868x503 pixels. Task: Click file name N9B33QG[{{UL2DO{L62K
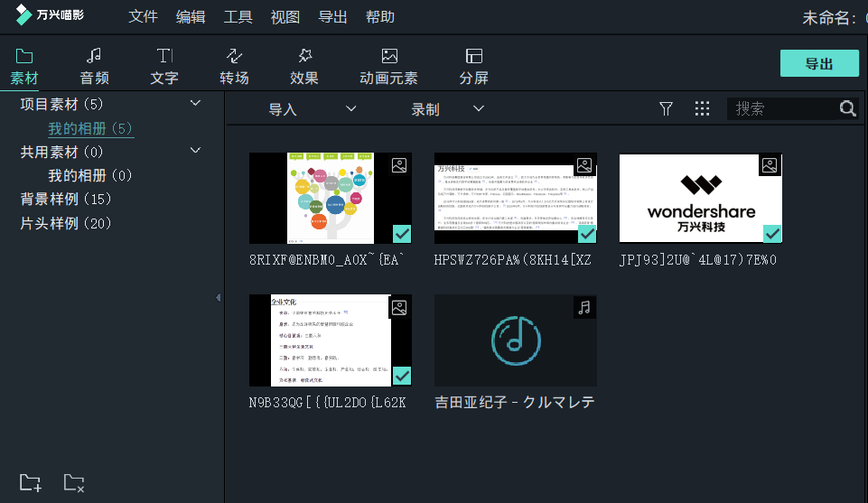click(x=327, y=402)
